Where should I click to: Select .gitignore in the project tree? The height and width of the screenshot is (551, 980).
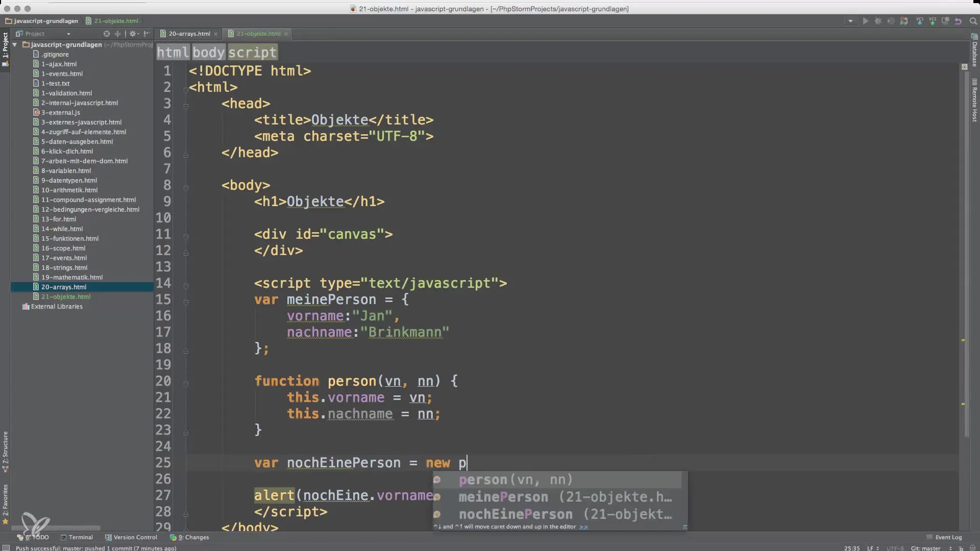(x=55, y=55)
